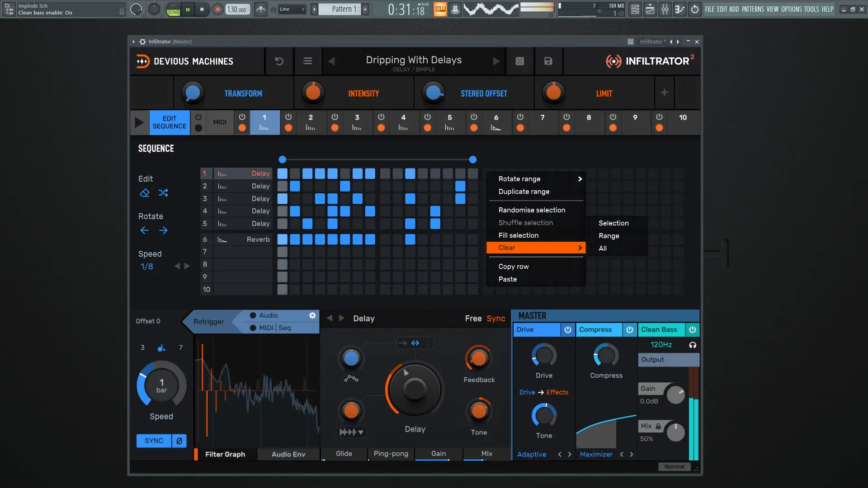Toggle the Clean Bass power button
Image resolution: width=868 pixels, height=488 pixels.
pyautogui.click(x=692, y=330)
